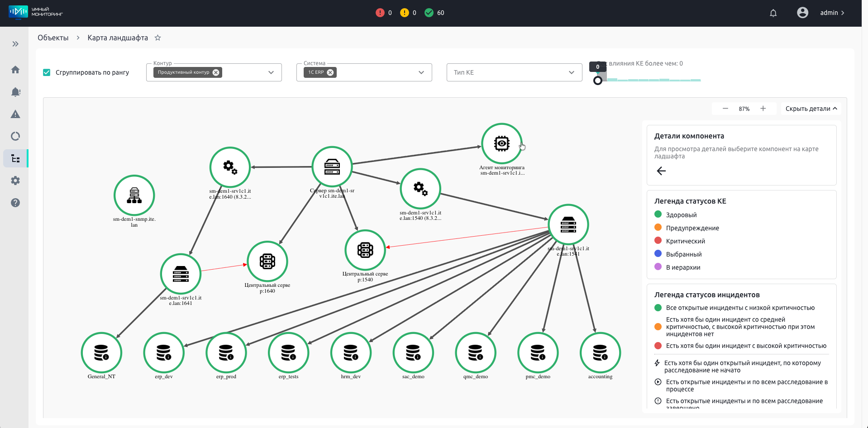
Task: Select the erp_prod database node
Action: 226,353
